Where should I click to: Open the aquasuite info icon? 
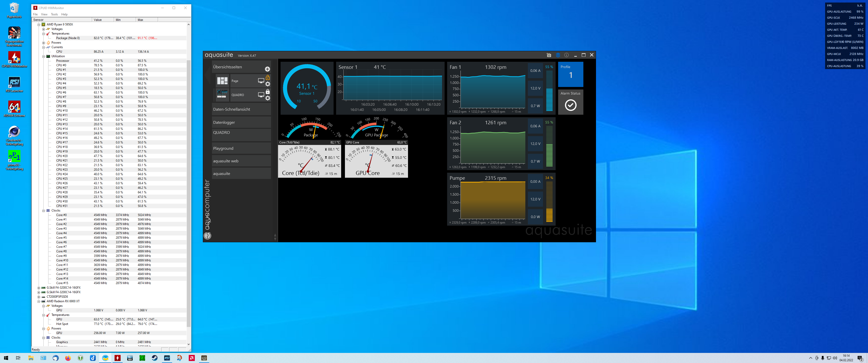click(x=566, y=55)
